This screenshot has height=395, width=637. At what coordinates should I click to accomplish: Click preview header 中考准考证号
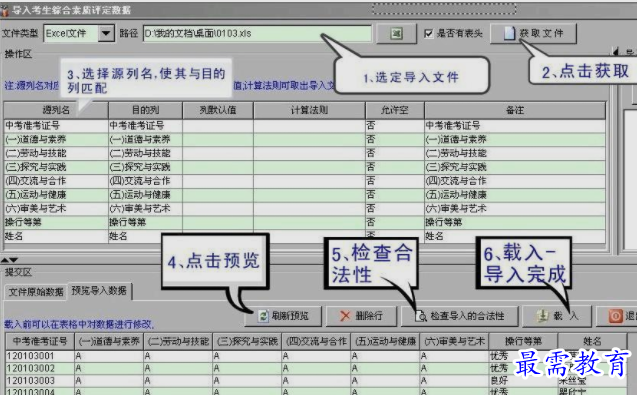pyautogui.click(x=40, y=341)
